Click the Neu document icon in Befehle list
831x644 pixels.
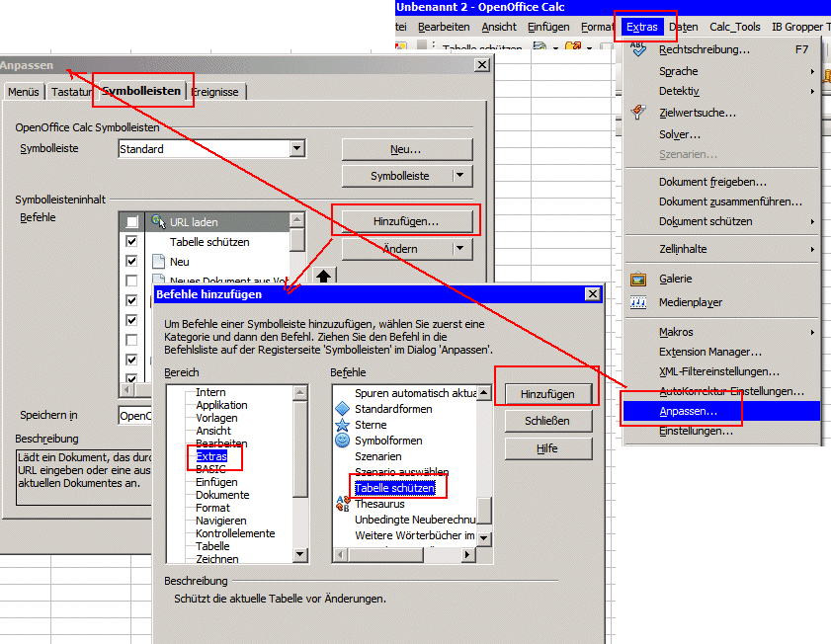(x=158, y=262)
